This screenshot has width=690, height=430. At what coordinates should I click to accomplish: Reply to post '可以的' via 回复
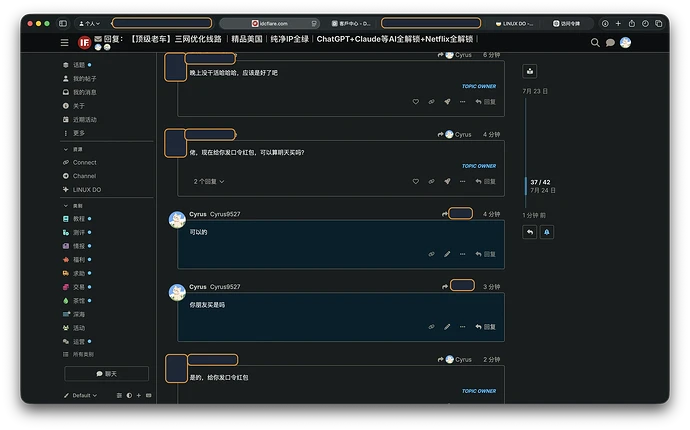pos(485,254)
